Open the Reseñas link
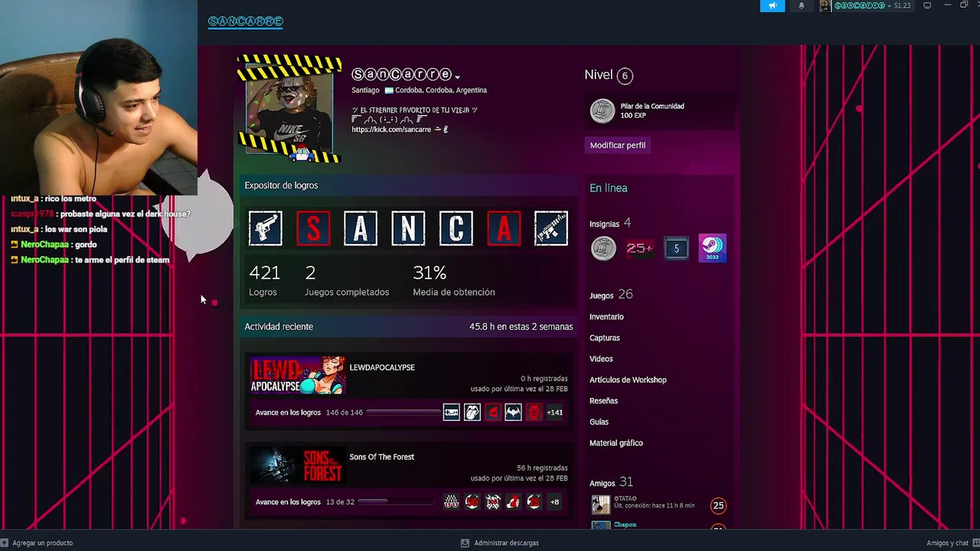Image resolution: width=980 pixels, height=551 pixels. [x=603, y=401]
